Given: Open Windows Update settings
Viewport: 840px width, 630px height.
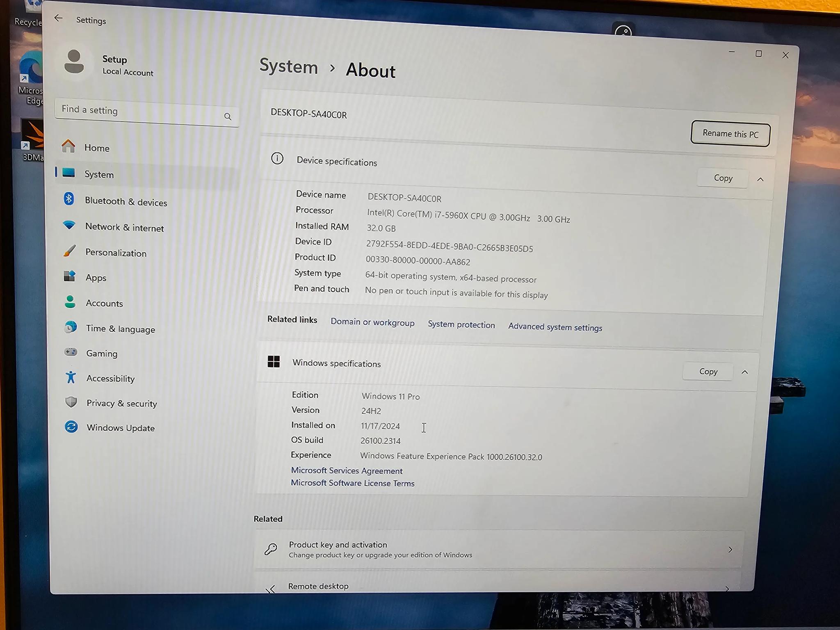Looking at the screenshot, I should click(146, 427).
